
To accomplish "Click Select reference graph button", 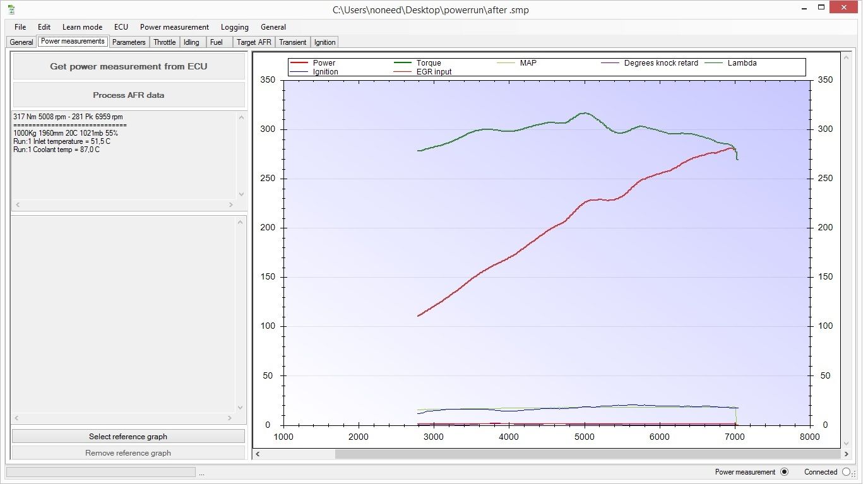I will [x=128, y=437].
